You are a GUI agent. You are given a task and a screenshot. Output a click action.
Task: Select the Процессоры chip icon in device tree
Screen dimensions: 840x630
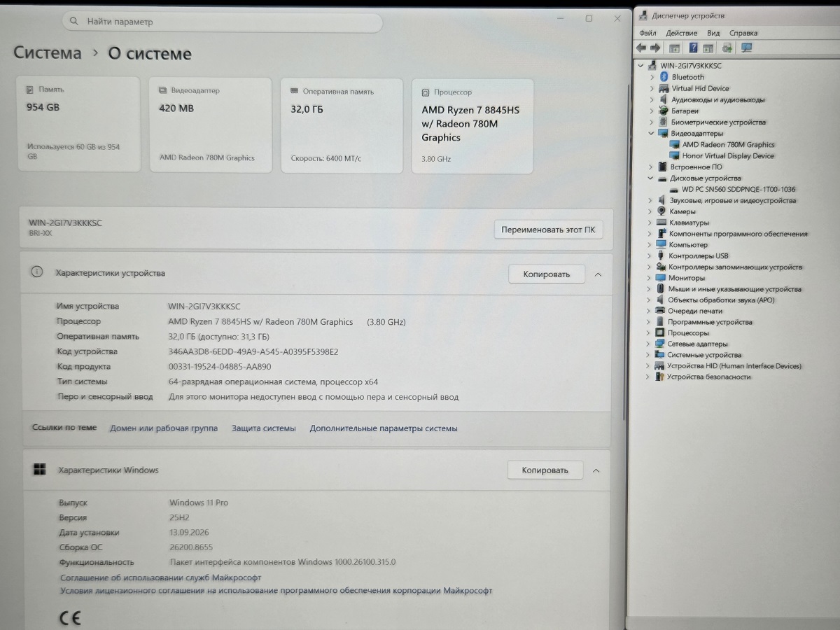[660, 332]
